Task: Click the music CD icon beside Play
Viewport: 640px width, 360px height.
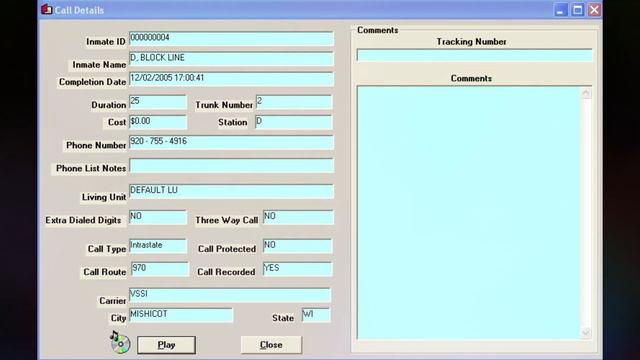Action: (x=120, y=342)
